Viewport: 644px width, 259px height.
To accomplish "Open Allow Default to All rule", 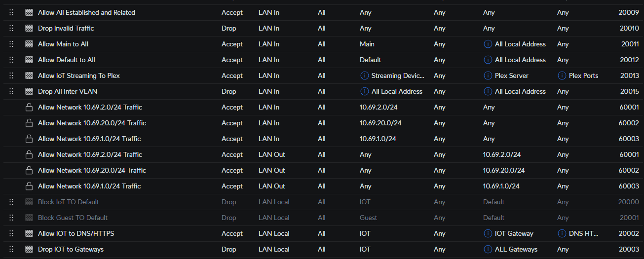I will tap(67, 60).
